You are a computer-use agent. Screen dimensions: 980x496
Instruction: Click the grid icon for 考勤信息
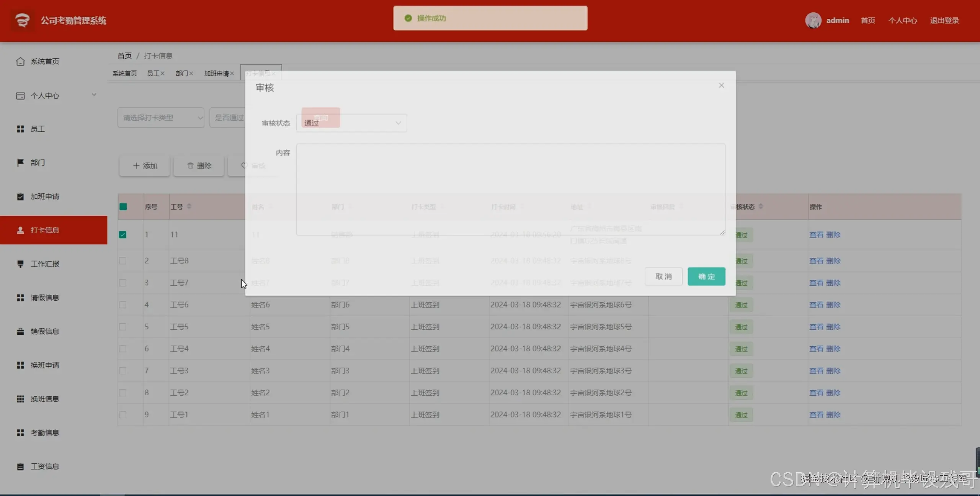pyautogui.click(x=20, y=432)
